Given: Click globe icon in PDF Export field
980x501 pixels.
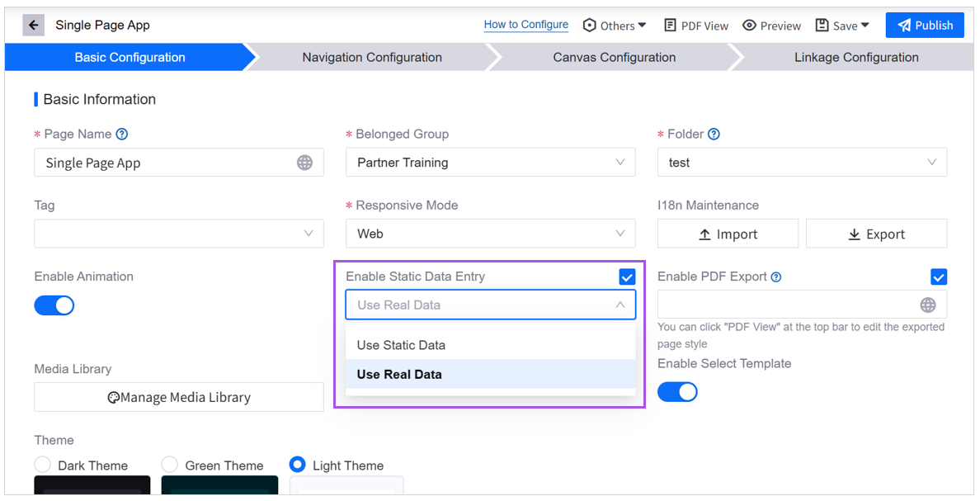Looking at the screenshot, I should point(928,305).
